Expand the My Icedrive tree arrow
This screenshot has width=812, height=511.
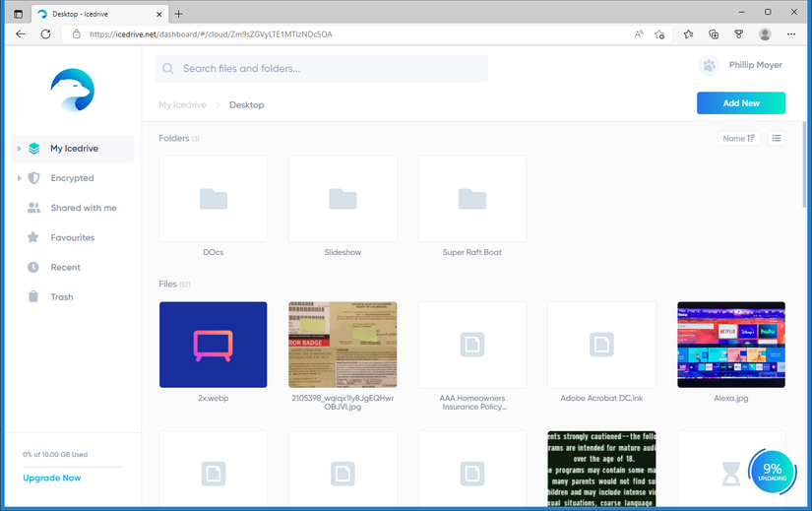[x=19, y=149]
